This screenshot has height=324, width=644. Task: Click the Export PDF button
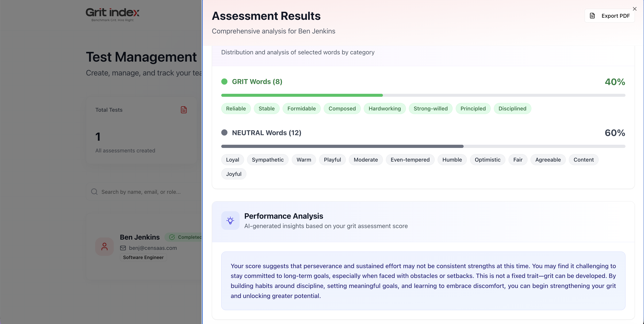pos(609,16)
